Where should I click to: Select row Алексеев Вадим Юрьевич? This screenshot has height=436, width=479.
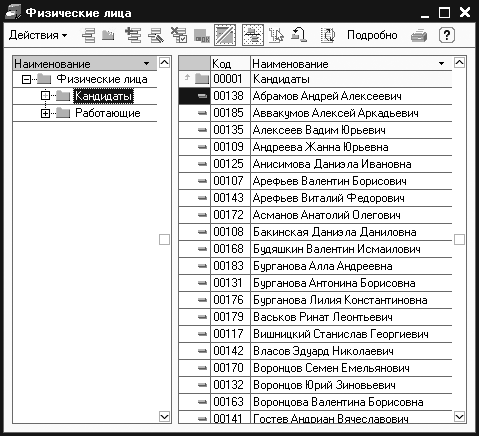point(315,130)
